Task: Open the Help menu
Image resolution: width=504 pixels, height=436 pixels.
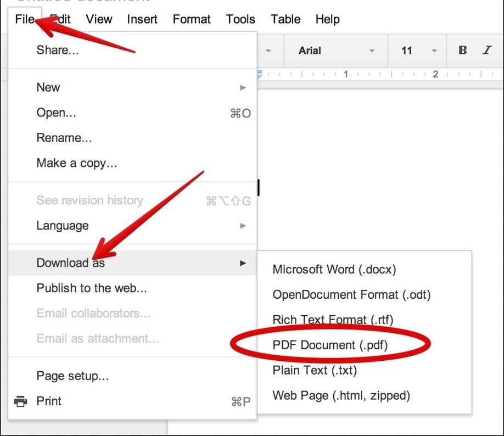Action: point(327,19)
